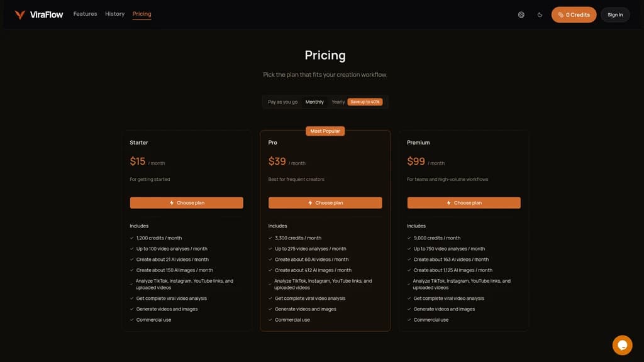Click the Starter plan title
Image resolution: width=644 pixels, height=362 pixels.
[139, 143]
